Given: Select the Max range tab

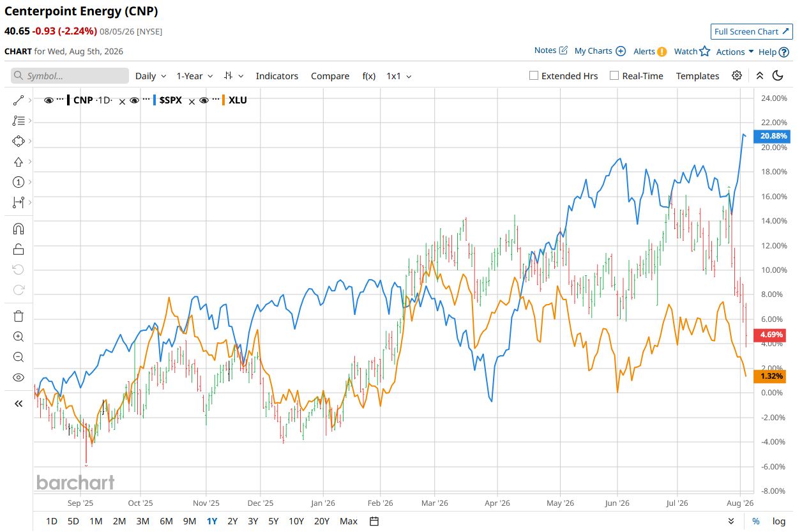Looking at the screenshot, I should [349, 521].
